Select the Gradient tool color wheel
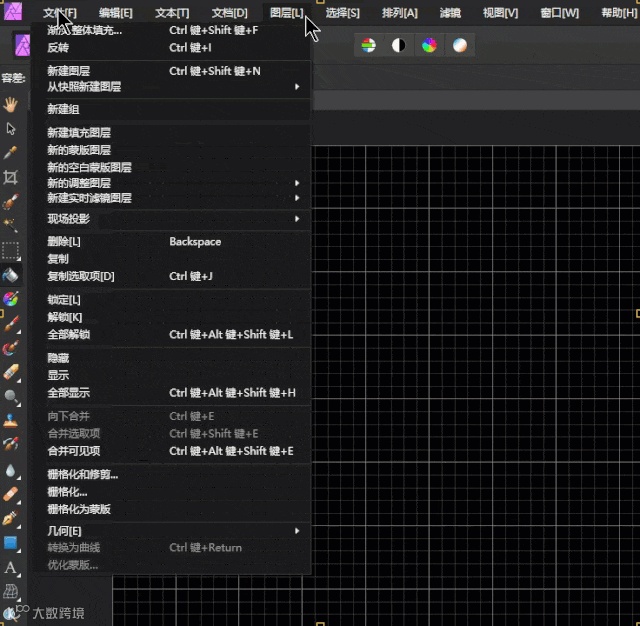Screen dimensions: 640x626 [10, 299]
